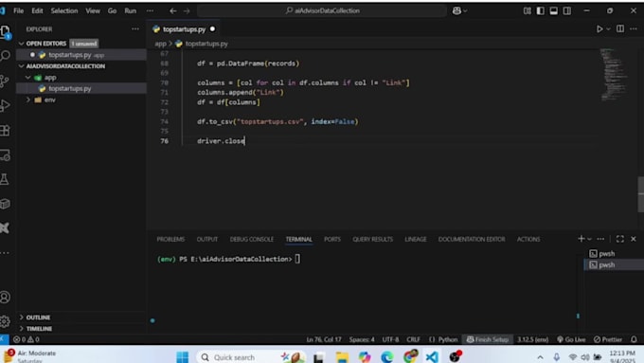Click Prettier status bar item
Screen dimensions: 644x363
[608, 339]
